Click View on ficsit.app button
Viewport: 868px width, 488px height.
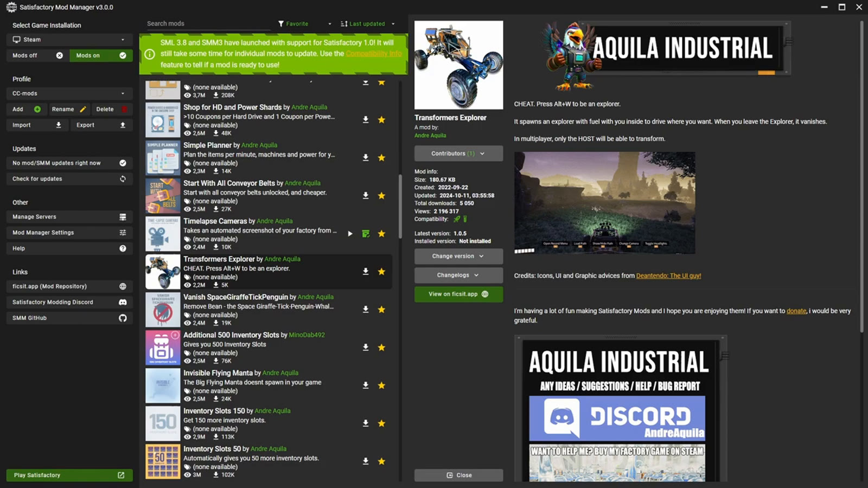[458, 294]
